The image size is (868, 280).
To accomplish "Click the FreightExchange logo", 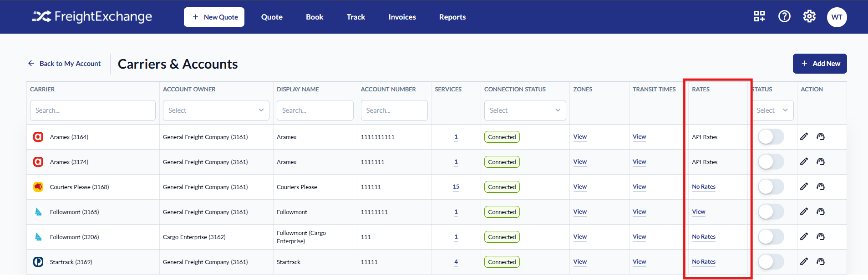I will click(x=92, y=17).
